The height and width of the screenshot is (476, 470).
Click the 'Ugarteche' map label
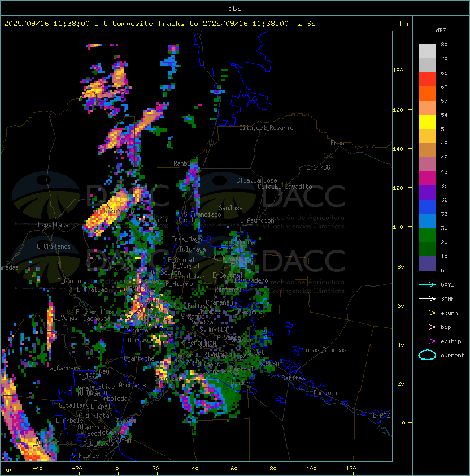[140, 358]
